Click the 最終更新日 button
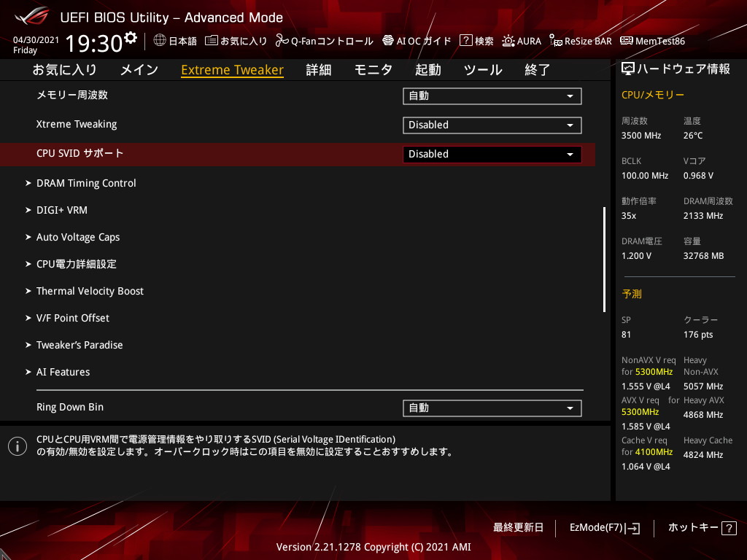The height and width of the screenshot is (560, 747). tap(519, 528)
